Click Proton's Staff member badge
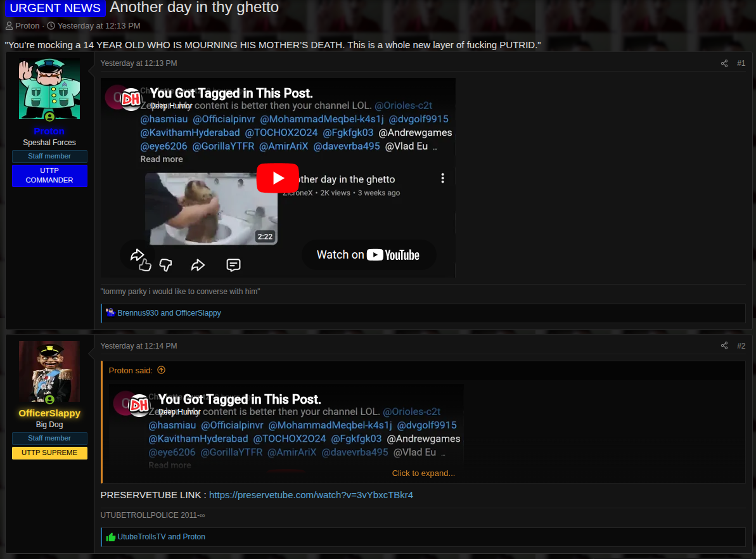 [49, 157]
